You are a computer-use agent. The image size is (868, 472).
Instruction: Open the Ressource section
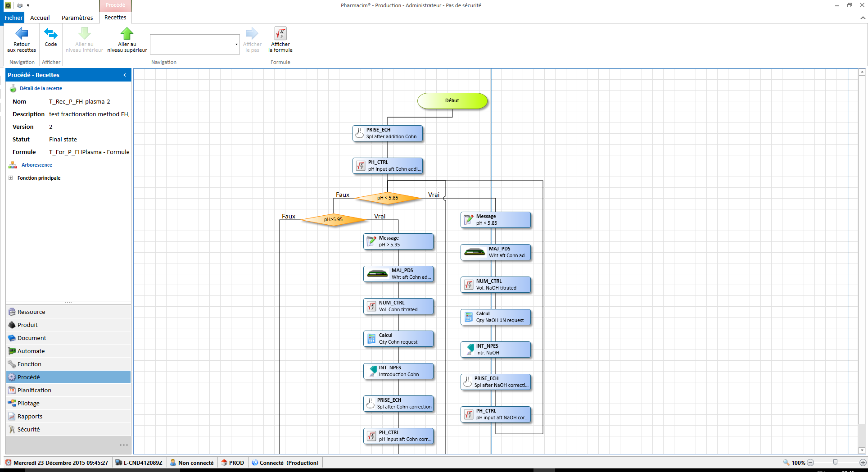68,312
